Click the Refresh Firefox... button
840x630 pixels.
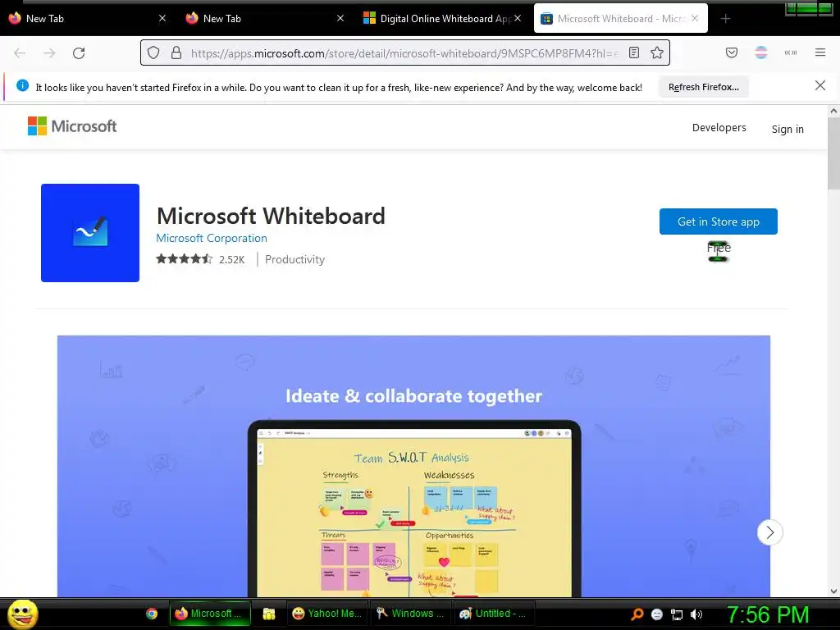click(x=703, y=87)
